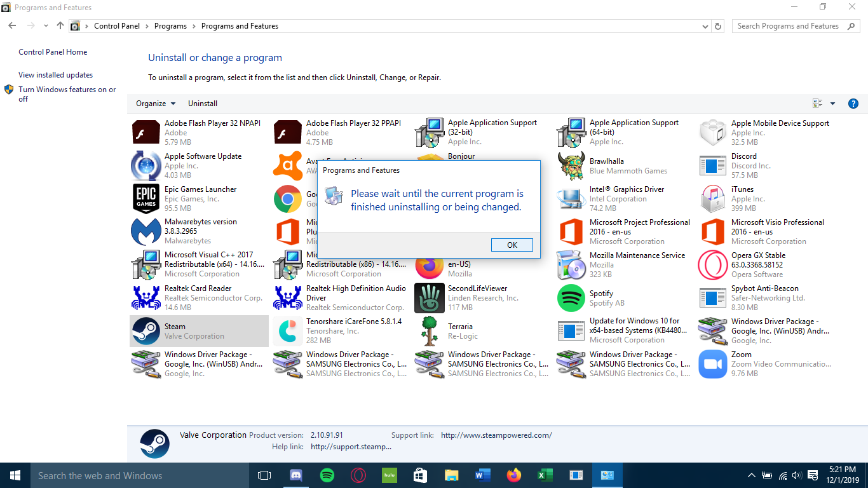
Task: Open the Organize dropdown menu
Action: tap(156, 104)
